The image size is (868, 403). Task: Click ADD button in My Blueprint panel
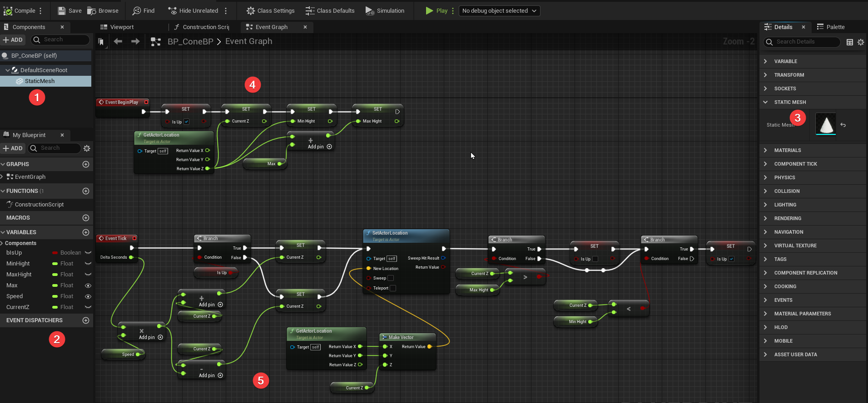[x=13, y=148]
